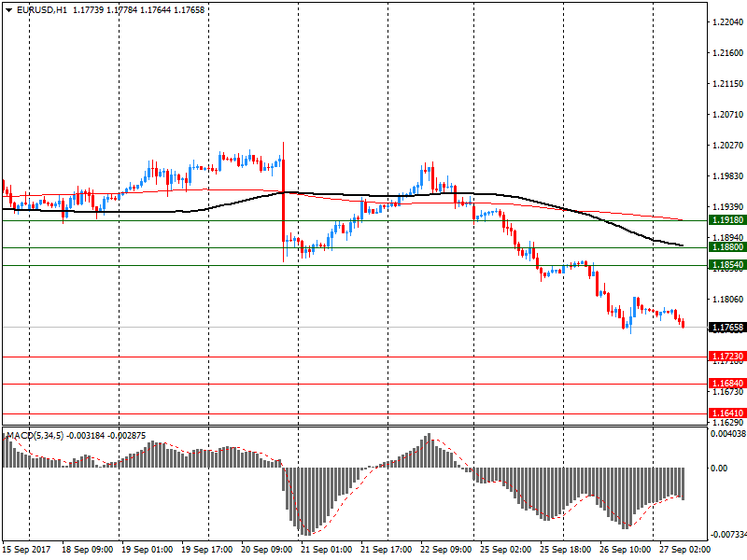Click the 1.21600 price axis label
The image size is (747, 560).
(x=727, y=53)
